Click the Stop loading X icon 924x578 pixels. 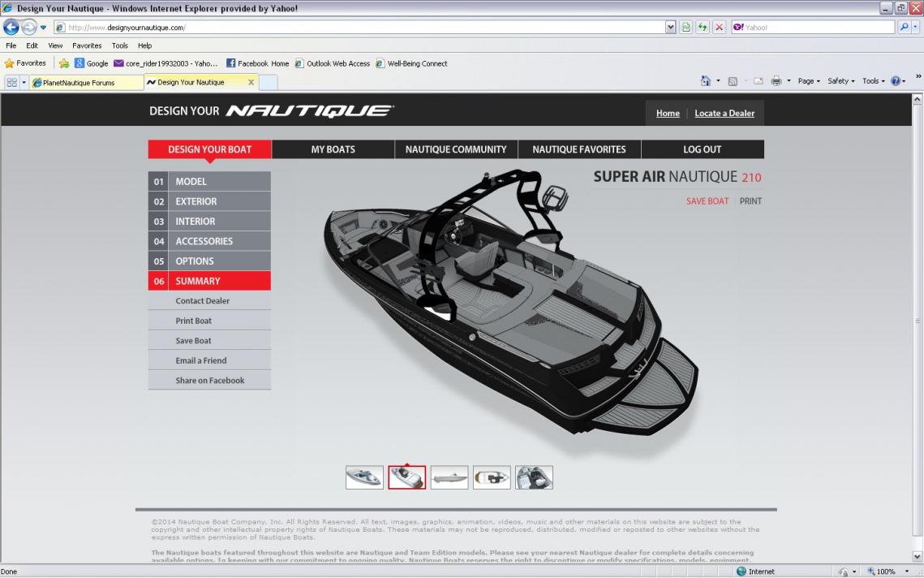[x=719, y=27]
